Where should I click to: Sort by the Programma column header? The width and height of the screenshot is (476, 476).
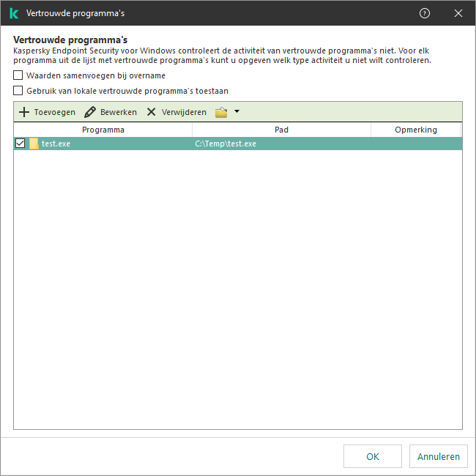click(x=103, y=130)
